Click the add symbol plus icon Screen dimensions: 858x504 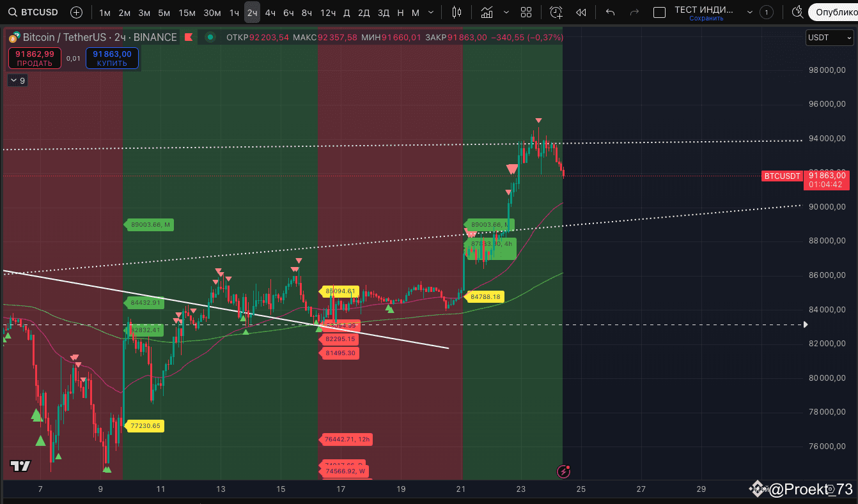pyautogui.click(x=76, y=12)
